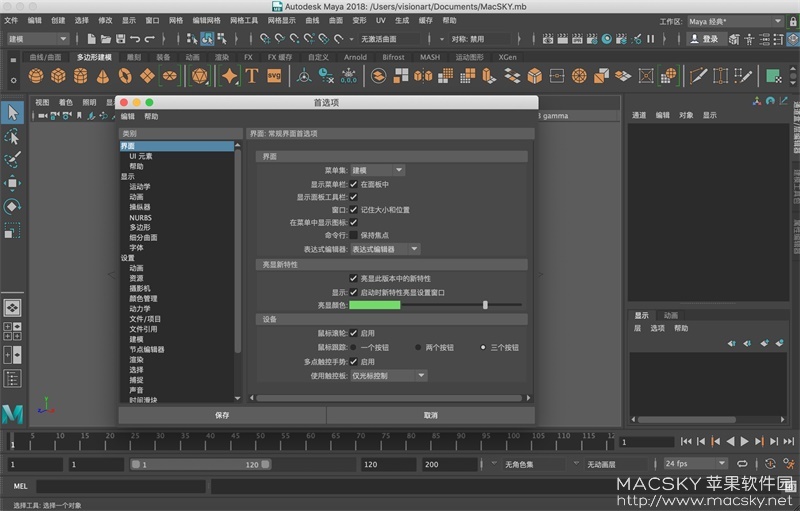Toggle 鼠标滚轮 启用 checkbox
Viewport: 800px width, 511px height.
point(354,333)
